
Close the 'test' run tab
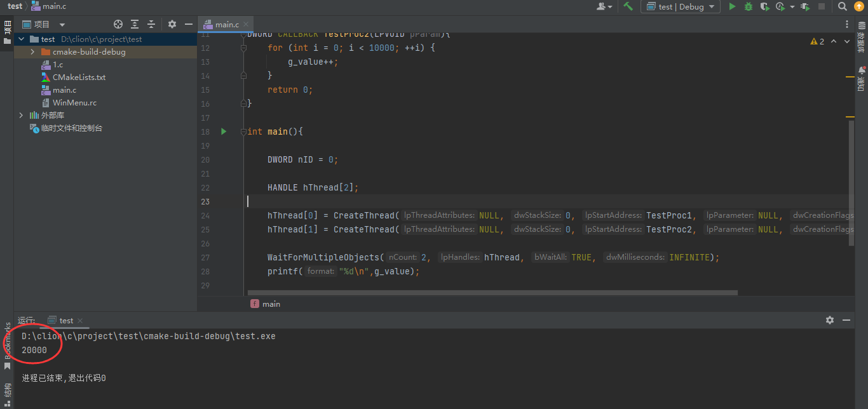[x=80, y=321]
